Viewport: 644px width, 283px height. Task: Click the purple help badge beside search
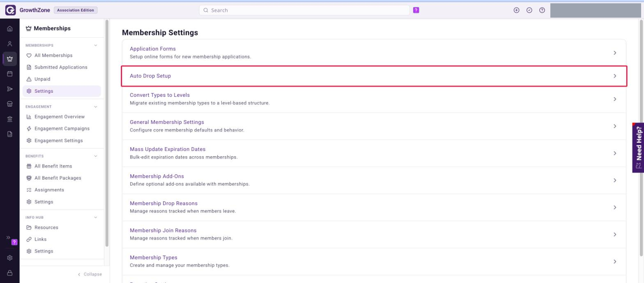point(416,10)
